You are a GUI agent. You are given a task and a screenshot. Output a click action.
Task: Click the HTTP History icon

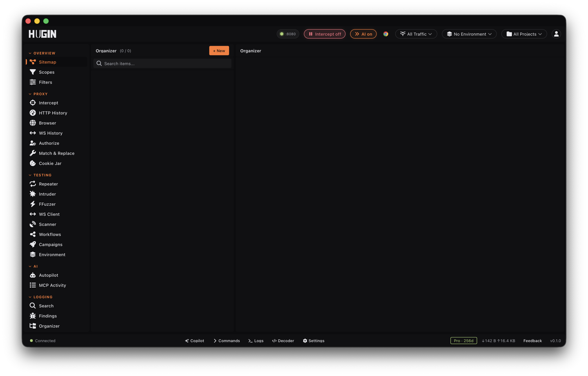[x=33, y=113]
